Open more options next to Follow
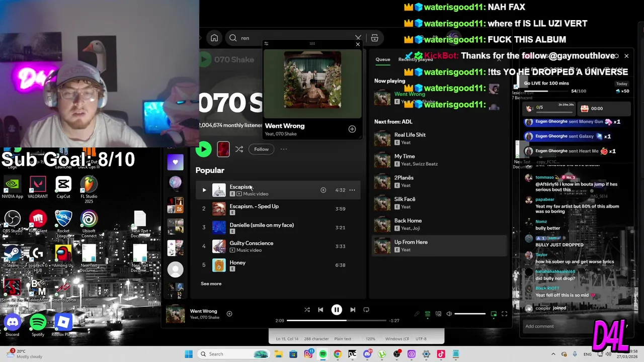644x362 pixels. pyautogui.click(x=284, y=149)
